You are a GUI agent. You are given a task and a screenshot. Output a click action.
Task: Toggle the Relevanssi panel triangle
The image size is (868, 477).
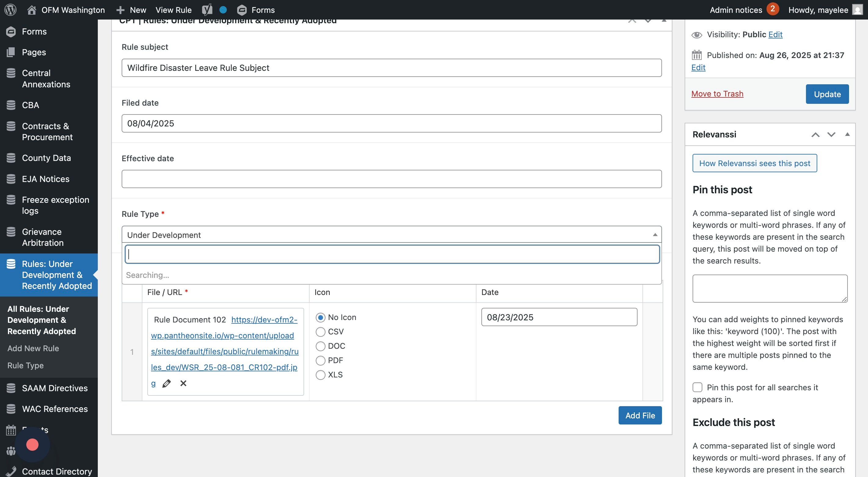847,134
